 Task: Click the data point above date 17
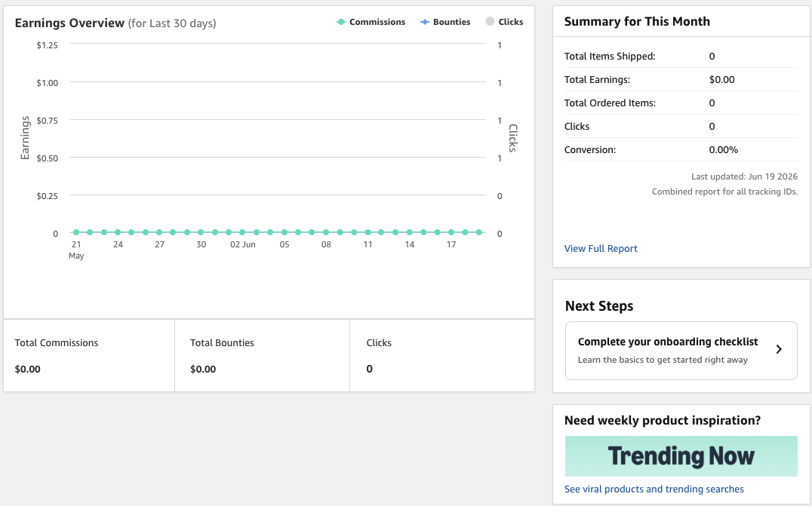(x=451, y=232)
